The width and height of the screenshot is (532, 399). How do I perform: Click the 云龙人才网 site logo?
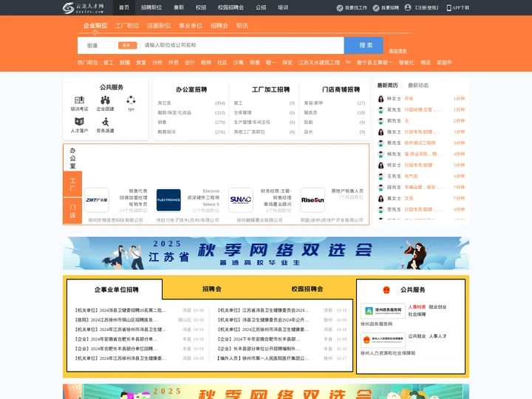pos(83,7)
